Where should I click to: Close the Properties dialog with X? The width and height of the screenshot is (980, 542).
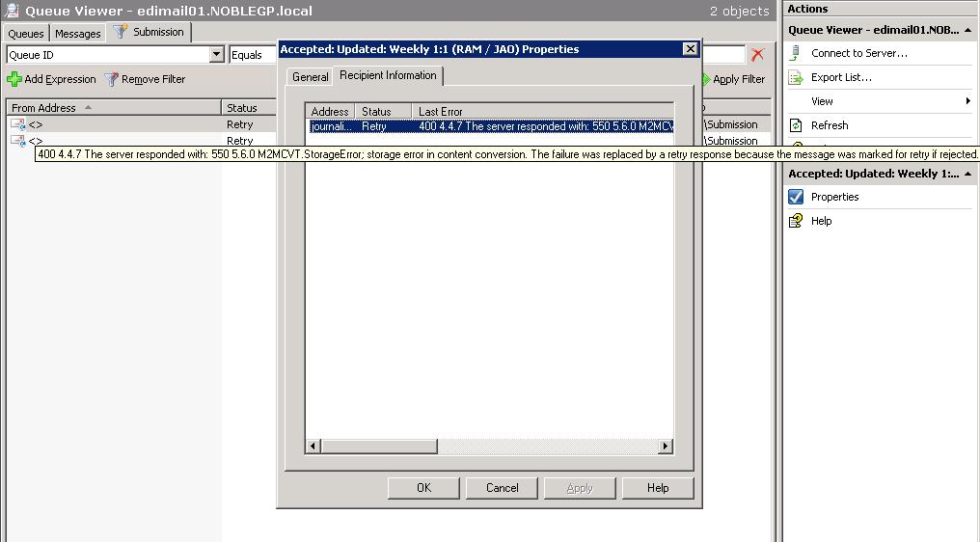click(x=690, y=49)
